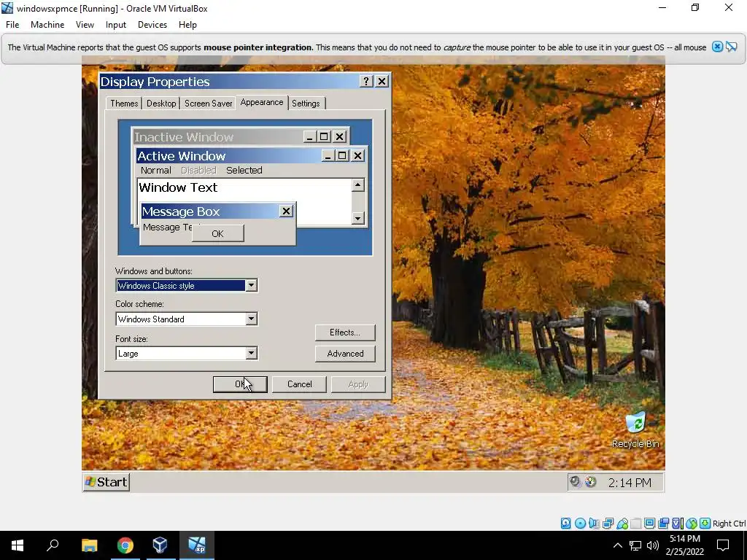The height and width of the screenshot is (560, 747).
Task: Open the Windows and buttons dropdown
Action: pyautogui.click(x=251, y=285)
